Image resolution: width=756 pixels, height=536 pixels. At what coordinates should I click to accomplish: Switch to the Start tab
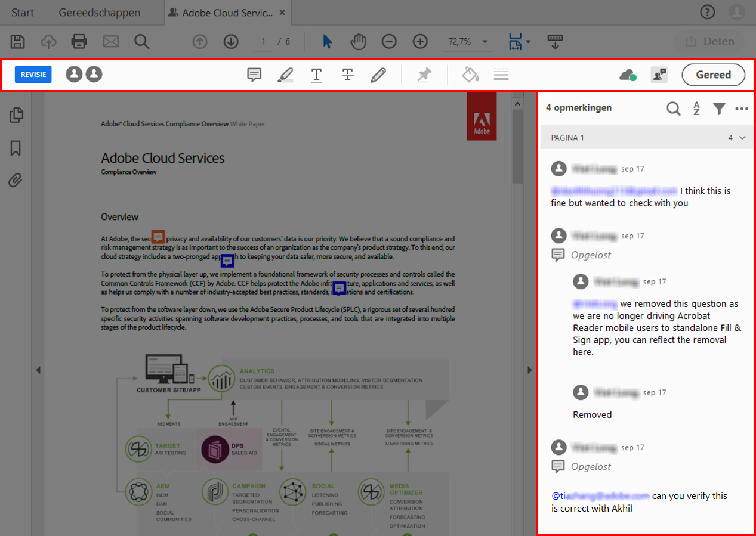22,12
